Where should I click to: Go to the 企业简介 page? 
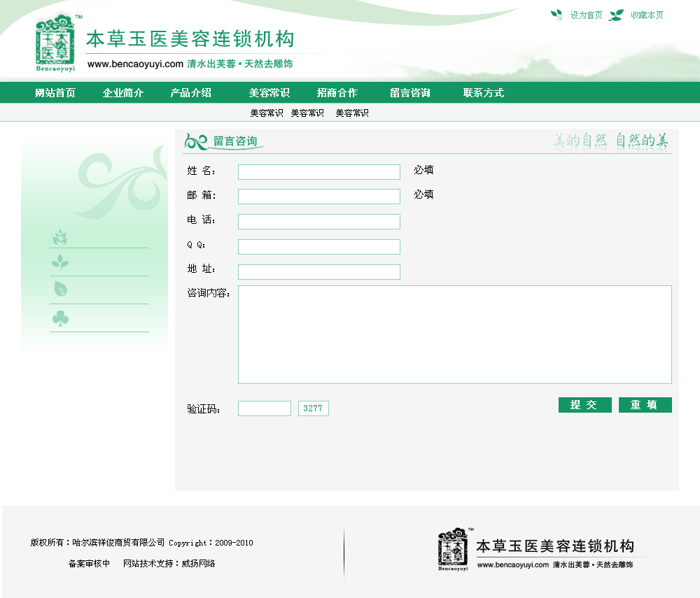point(123,93)
